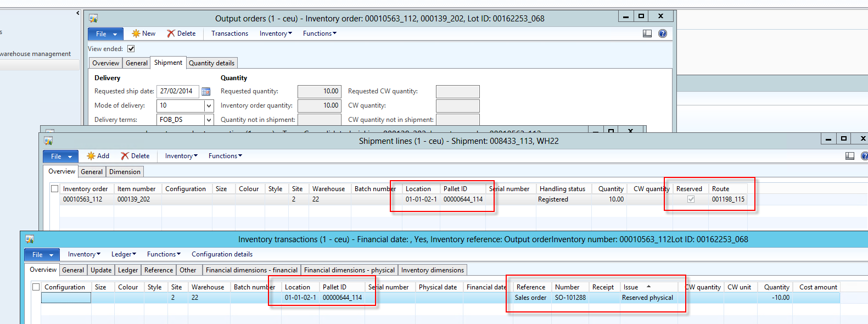Screen dimensions: 868x324
Task: Click the view layout icon in Output orders
Action: pos(647,33)
